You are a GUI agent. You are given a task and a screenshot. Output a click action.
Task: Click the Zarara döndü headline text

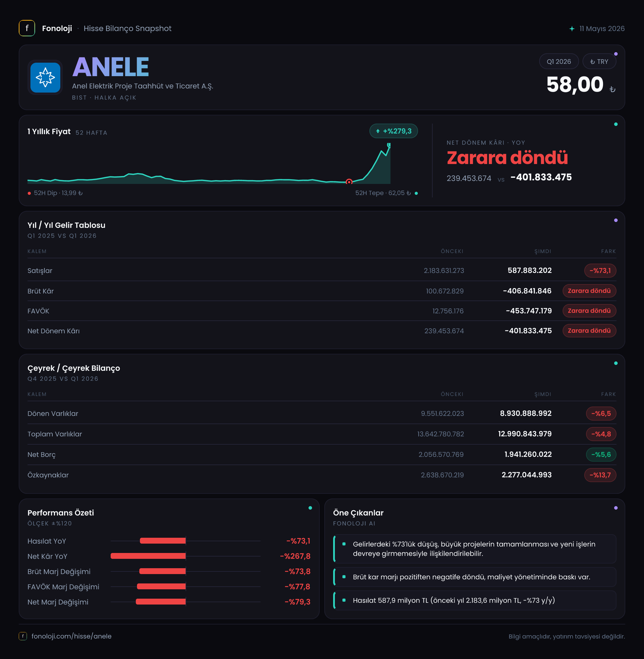pos(507,158)
